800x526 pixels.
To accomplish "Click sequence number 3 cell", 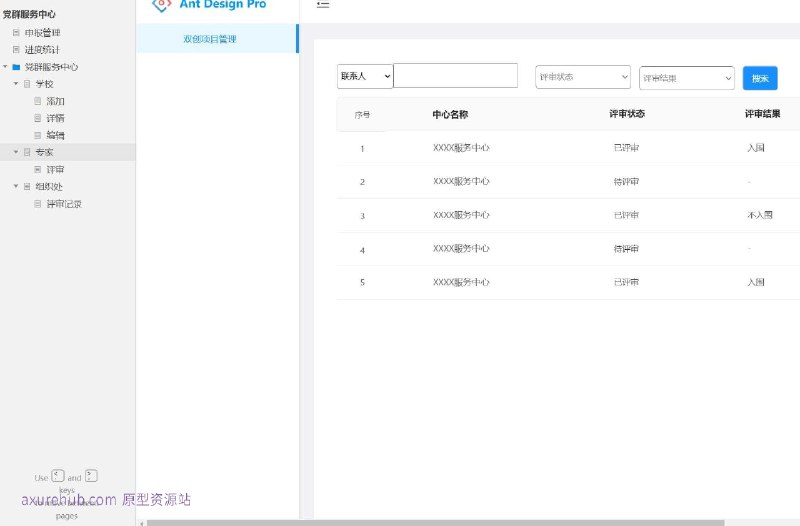I will pos(362,216).
